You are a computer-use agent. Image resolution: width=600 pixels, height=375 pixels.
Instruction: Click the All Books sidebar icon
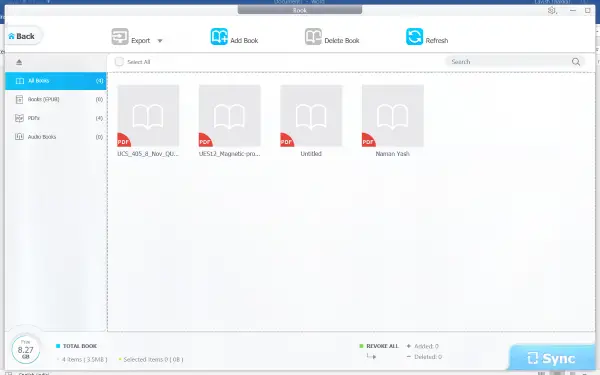(20, 81)
